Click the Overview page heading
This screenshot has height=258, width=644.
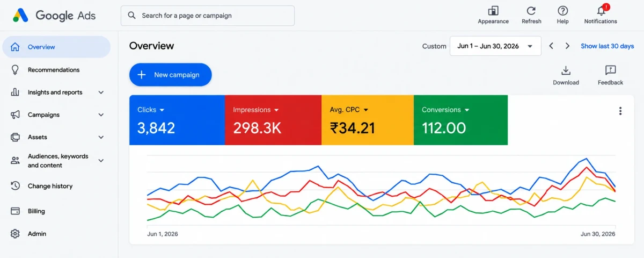(x=151, y=46)
